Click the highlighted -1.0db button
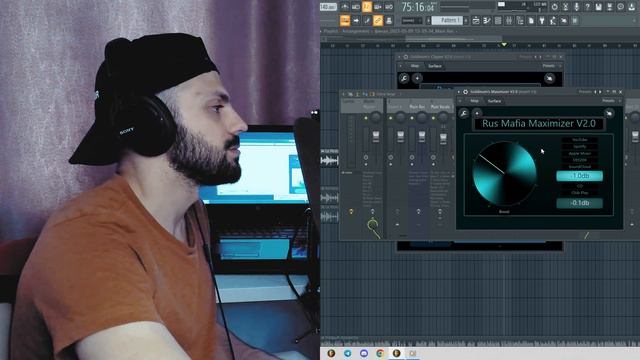Viewport: 640px width, 360px height. (x=580, y=176)
